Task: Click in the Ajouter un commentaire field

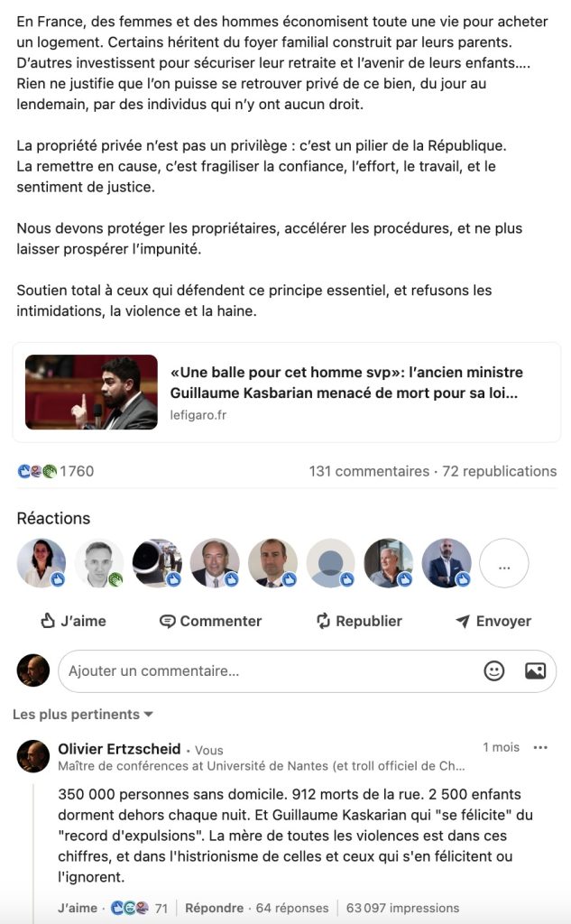Action: coord(262,670)
